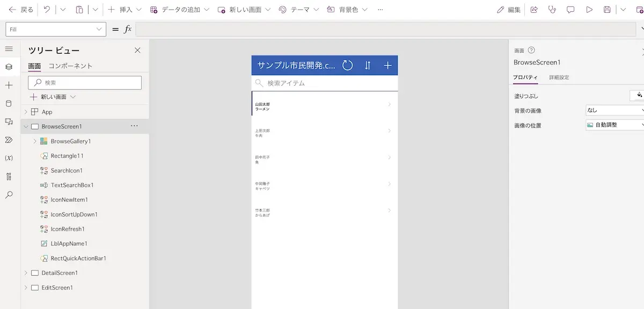Open the Data panel in left sidebar
Screen dimensions: 644x309
[x=9, y=104]
